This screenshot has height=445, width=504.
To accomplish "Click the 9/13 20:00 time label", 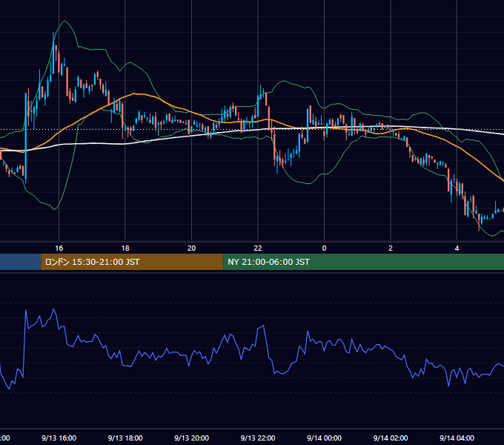I will (191, 438).
